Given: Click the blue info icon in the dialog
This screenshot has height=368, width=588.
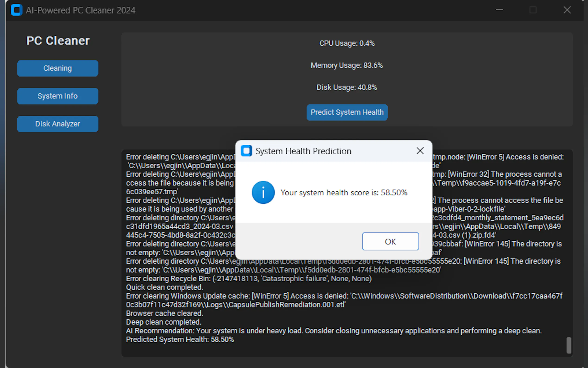Looking at the screenshot, I should point(263,192).
